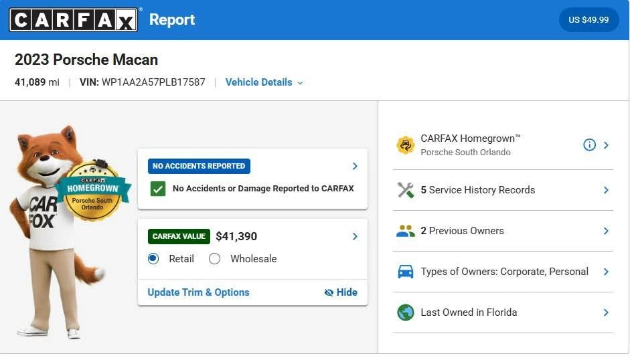Click the Update Trim & Options link
Image resolution: width=630 pixels, height=364 pixels.
(198, 292)
